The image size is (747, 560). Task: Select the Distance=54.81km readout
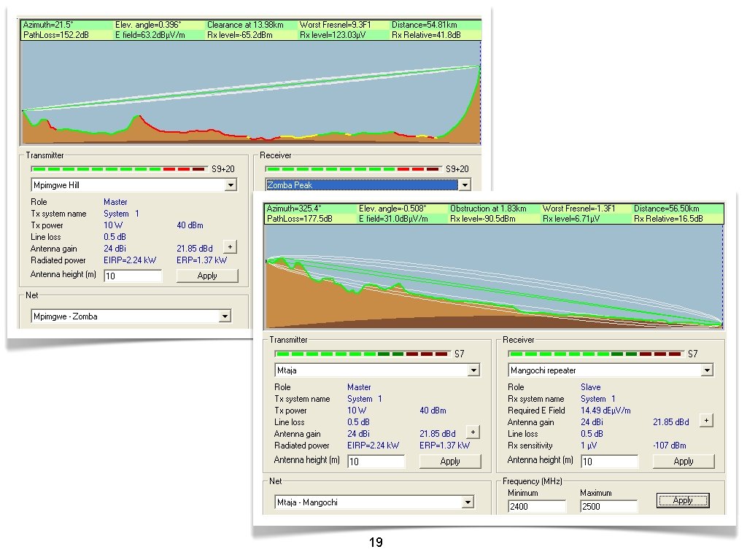424,25
